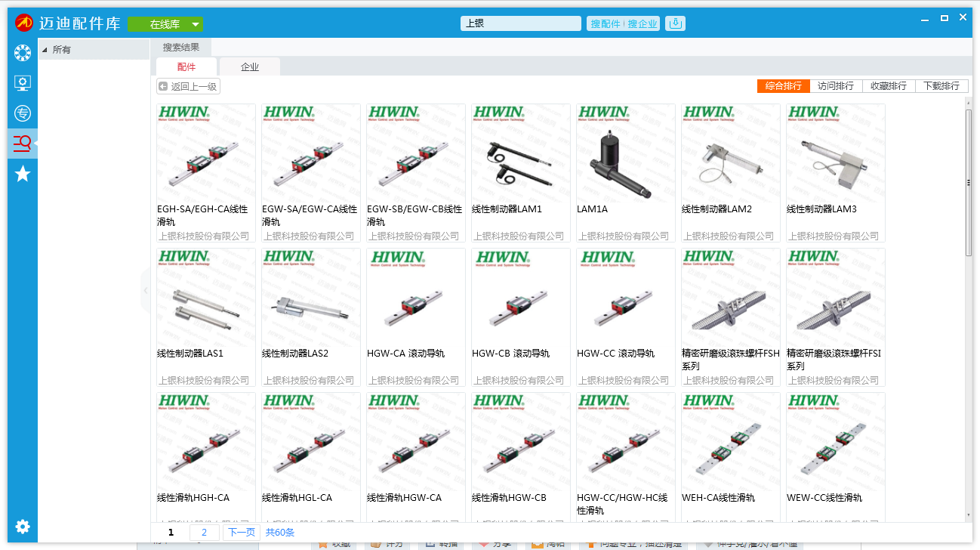Open 精密研磨级滚珠螺杆FSI系列 thumbnail
Screen dimensions: 980x550
point(836,298)
